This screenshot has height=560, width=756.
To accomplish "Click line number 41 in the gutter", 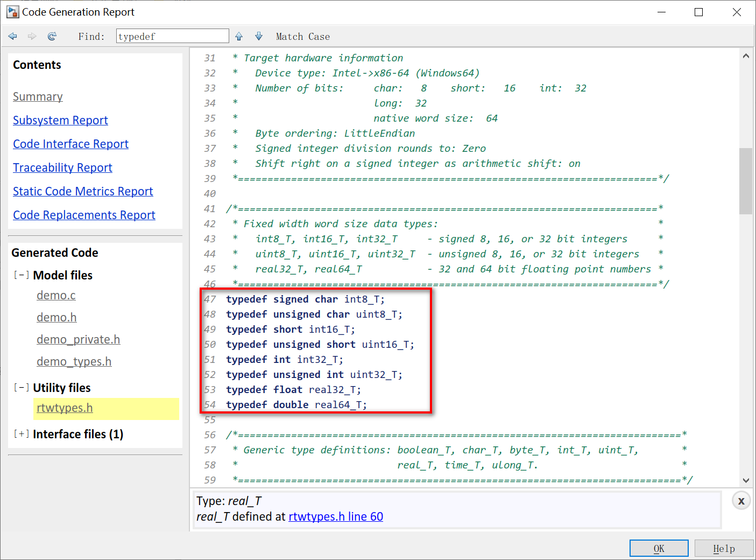I will click(210, 208).
